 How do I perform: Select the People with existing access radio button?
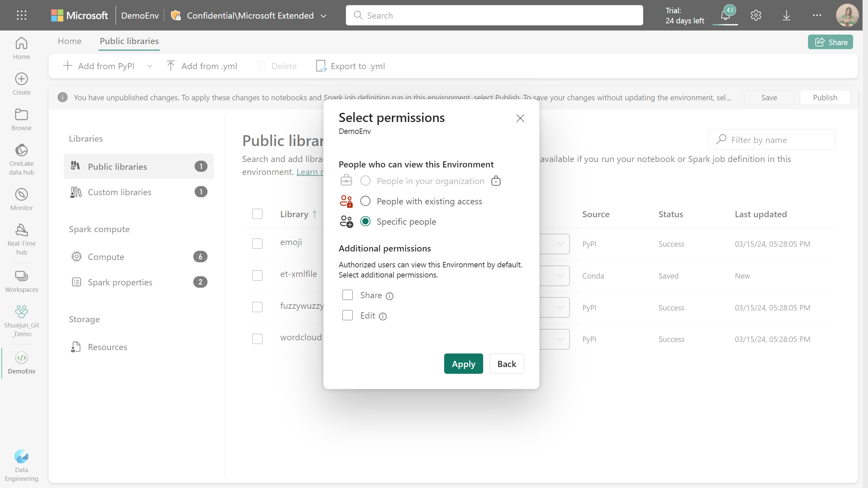pyautogui.click(x=366, y=200)
